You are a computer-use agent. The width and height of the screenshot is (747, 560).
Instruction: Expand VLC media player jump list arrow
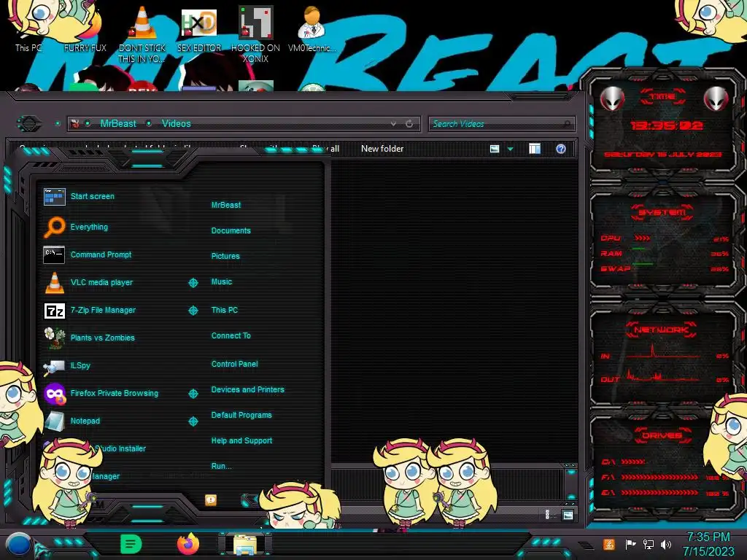click(193, 283)
